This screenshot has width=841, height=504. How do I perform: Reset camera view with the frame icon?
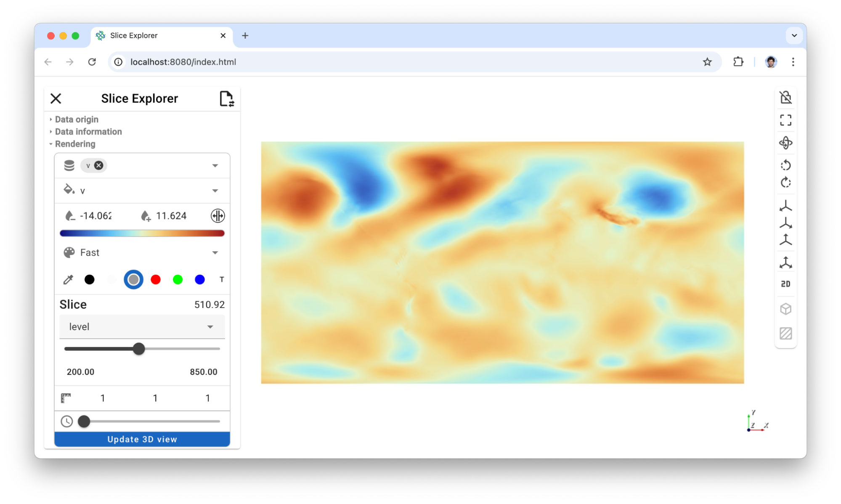[785, 121]
